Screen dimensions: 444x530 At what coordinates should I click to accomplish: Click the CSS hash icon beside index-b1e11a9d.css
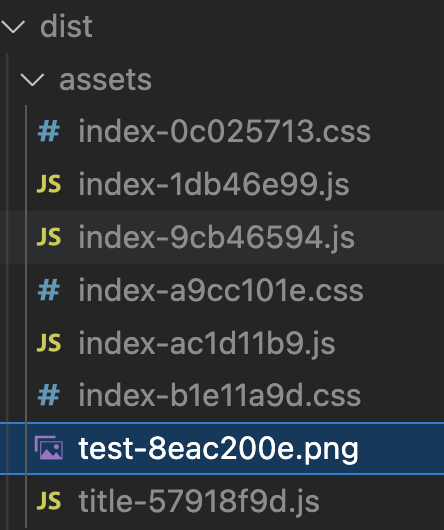(x=49, y=395)
